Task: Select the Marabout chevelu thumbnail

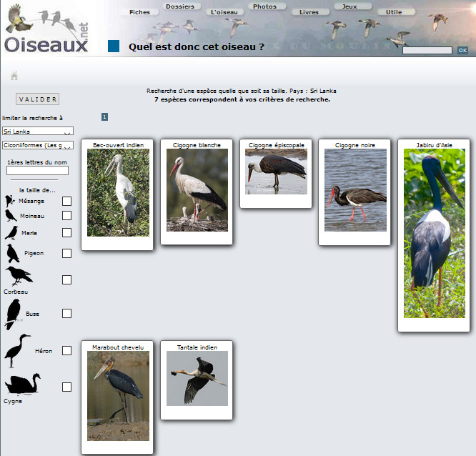Action: tap(118, 395)
